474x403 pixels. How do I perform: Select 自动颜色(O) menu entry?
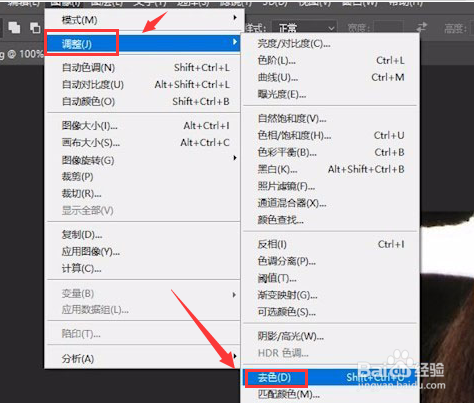pyautogui.click(x=143, y=101)
